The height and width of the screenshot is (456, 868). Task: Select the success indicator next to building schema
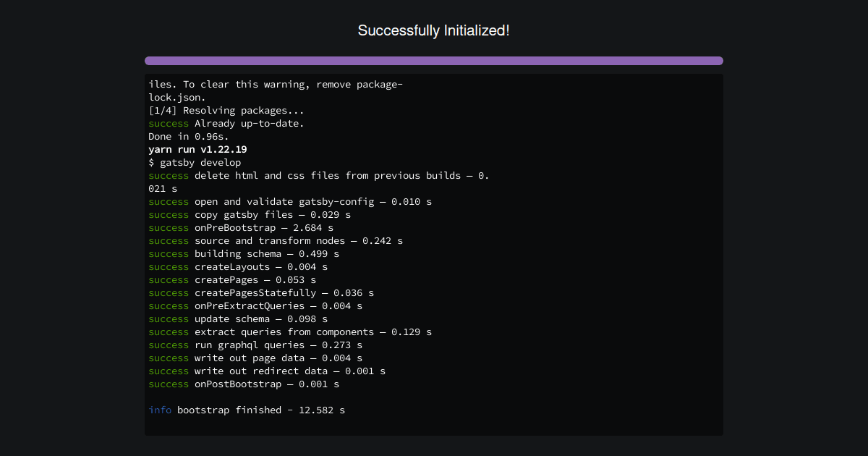coord(169,253)
